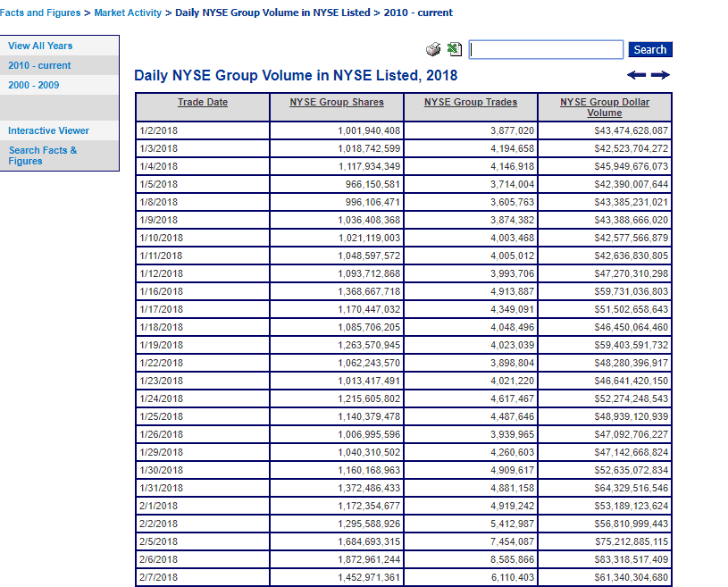
Task: Select the 1/2/2018 trade date cell
Action: tap(203, 130)
